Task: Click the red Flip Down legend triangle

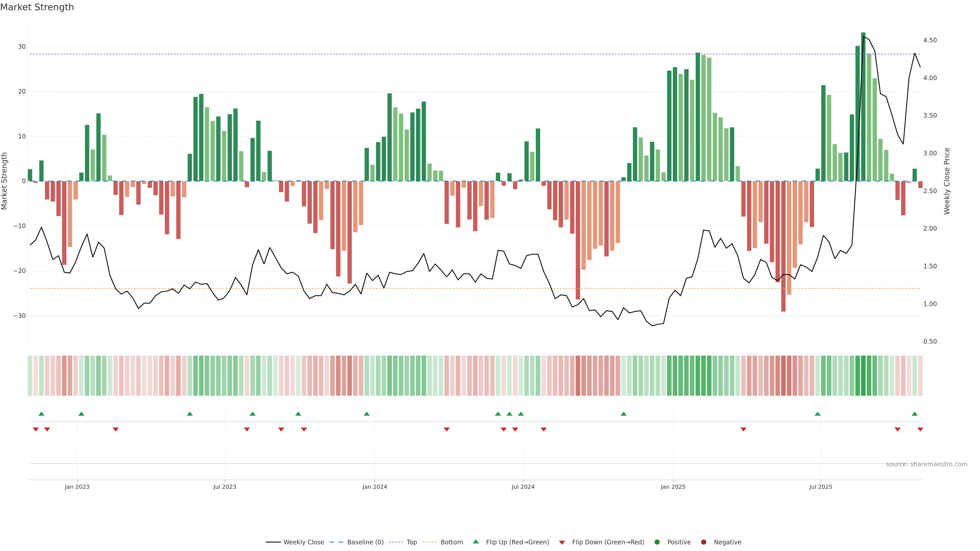Action: 562,542
